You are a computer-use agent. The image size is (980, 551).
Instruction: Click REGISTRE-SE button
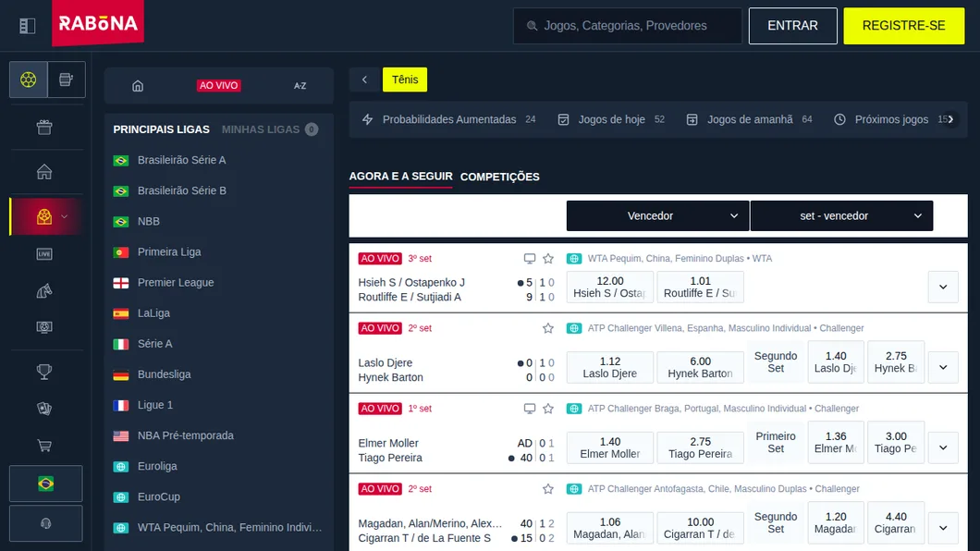point(904,26)
